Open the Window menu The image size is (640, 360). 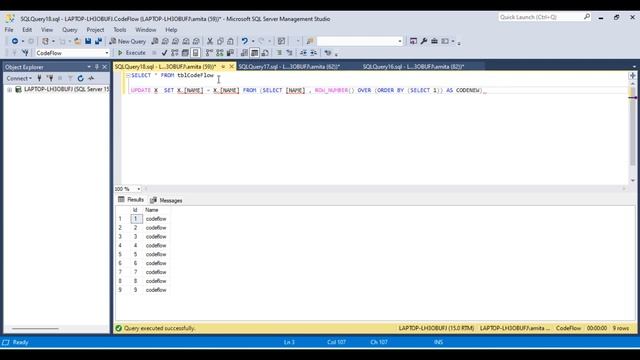tap(146, 30)
